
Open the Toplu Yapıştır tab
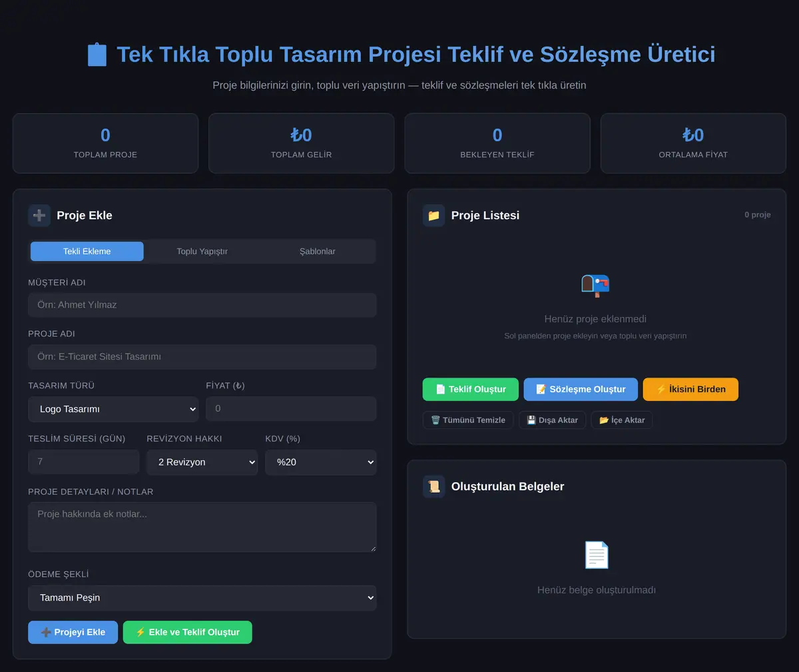[x=202, y=251]
